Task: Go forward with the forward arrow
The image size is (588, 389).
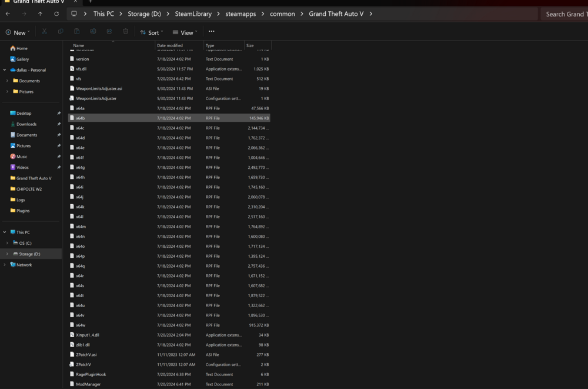Action: (x=24, y=14)
